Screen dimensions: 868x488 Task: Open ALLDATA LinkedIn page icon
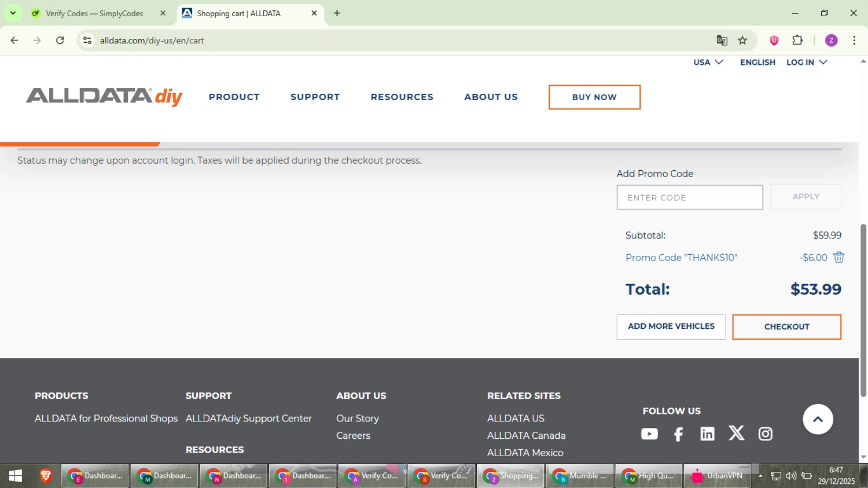[707, 434]
